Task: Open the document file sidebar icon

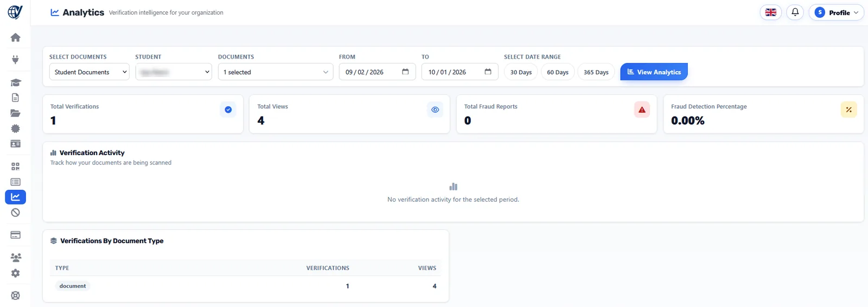Action: point(15,98)
